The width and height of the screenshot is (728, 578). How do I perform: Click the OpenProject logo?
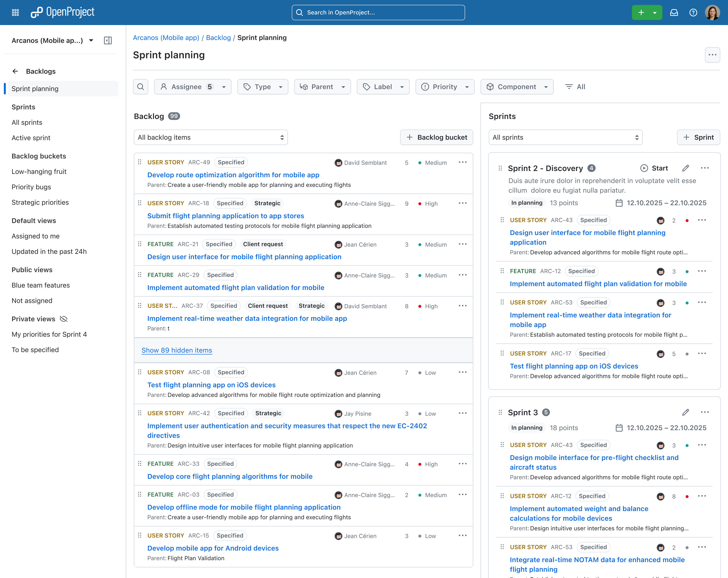coord(62,12)
